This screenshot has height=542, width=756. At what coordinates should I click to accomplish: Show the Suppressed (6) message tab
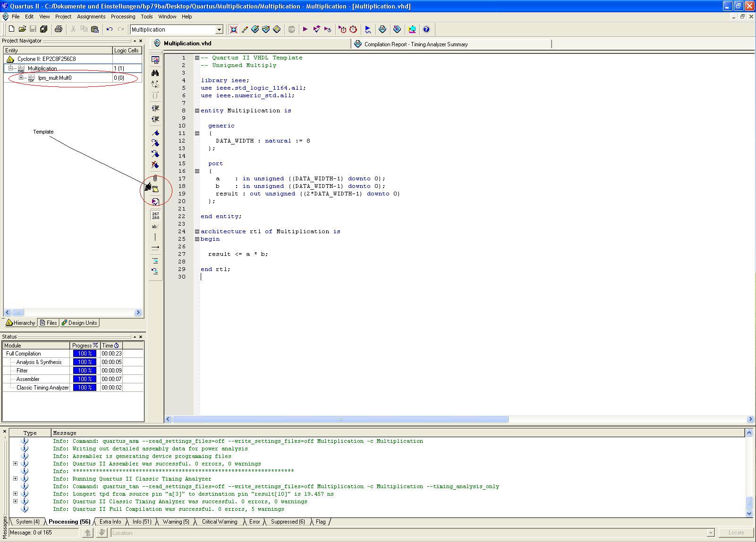tap(288, 522)
